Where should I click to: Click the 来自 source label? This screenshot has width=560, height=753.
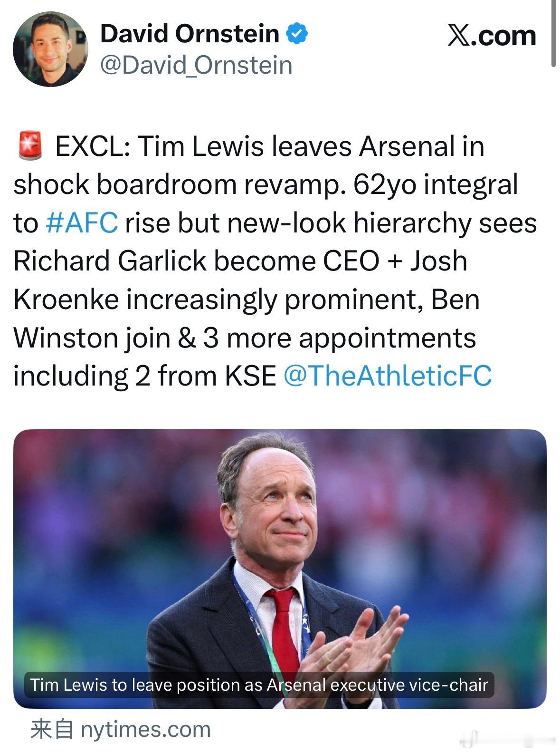pos(52,730)
